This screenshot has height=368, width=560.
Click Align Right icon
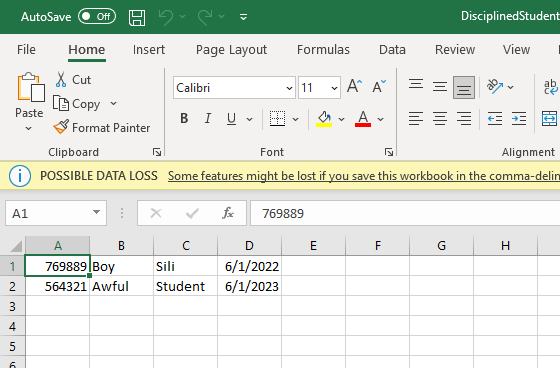tap(464, 119)
